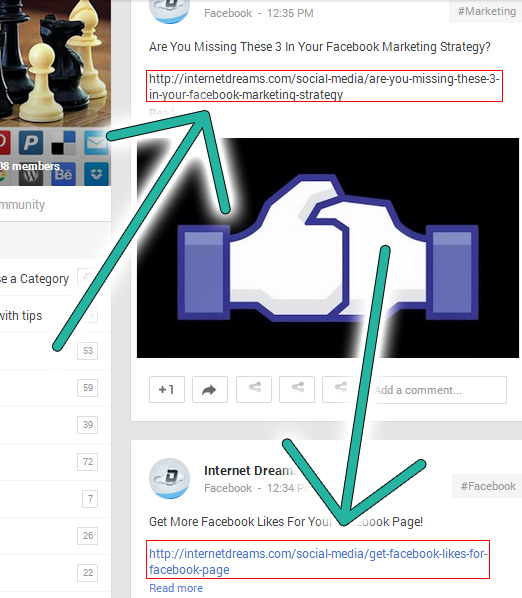
Task: Click the second faded share icon button
Action: 297,389
